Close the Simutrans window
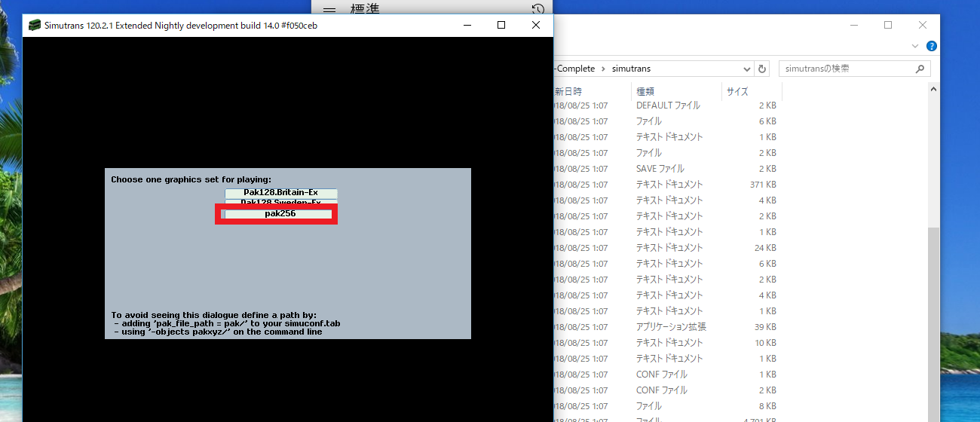980x422 pixels. (x=536, y=25)
